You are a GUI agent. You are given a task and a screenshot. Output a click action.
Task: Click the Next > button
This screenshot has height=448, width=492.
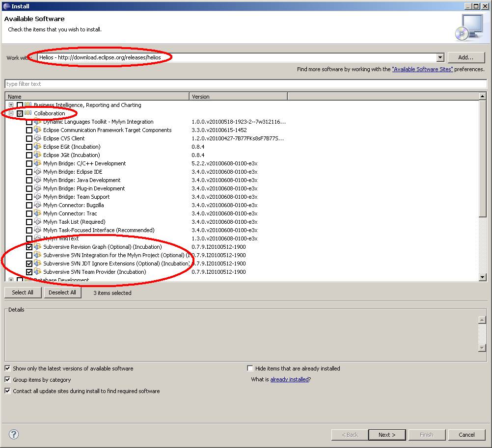[387, 435]
